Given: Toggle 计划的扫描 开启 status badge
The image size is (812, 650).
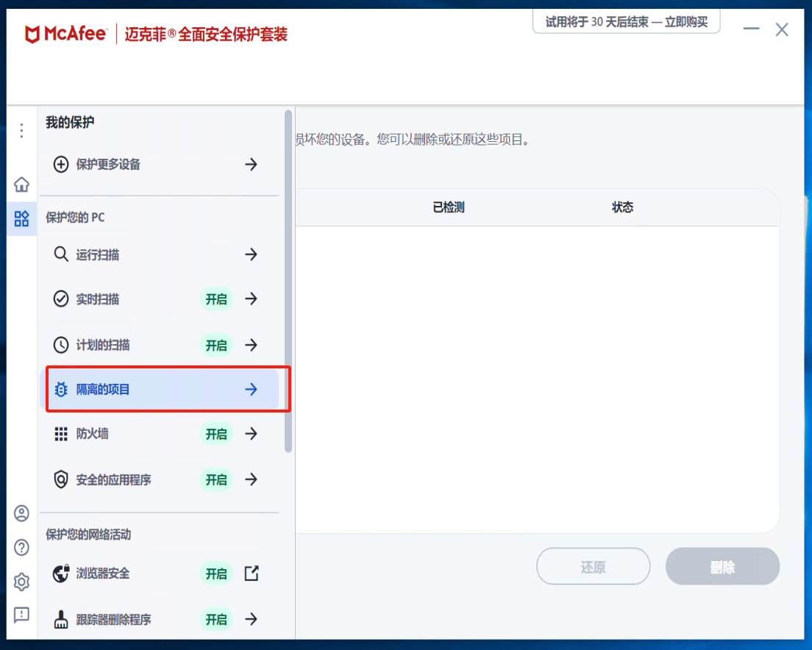Looking at the screenshot, I should 216,345.
